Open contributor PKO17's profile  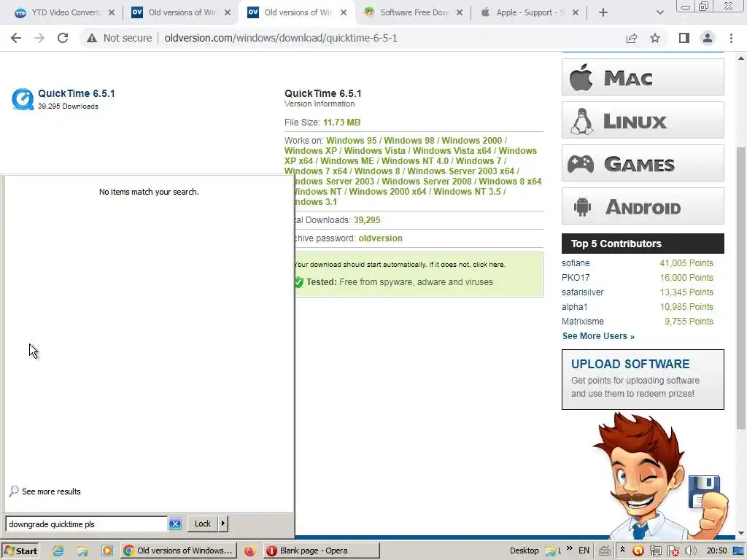coord(576,278)
